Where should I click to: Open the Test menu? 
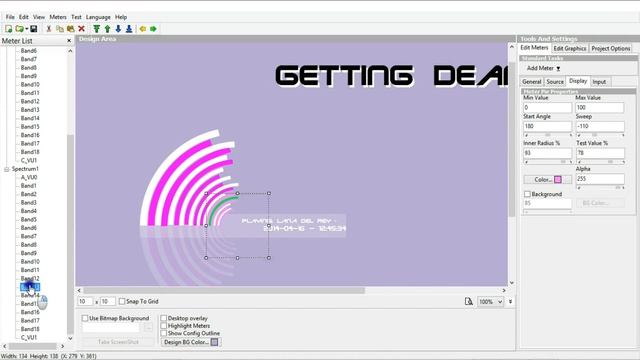pos(76,17)
